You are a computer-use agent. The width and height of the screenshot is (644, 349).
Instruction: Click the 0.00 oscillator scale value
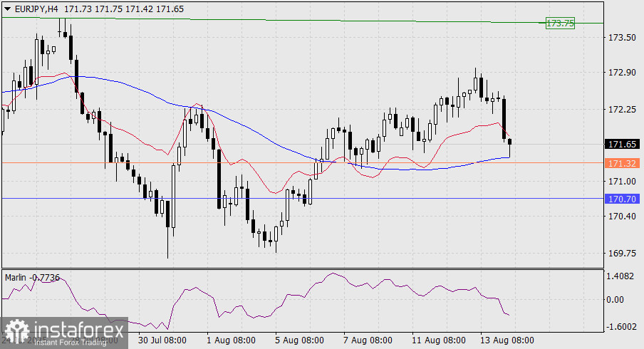point(616,300)
